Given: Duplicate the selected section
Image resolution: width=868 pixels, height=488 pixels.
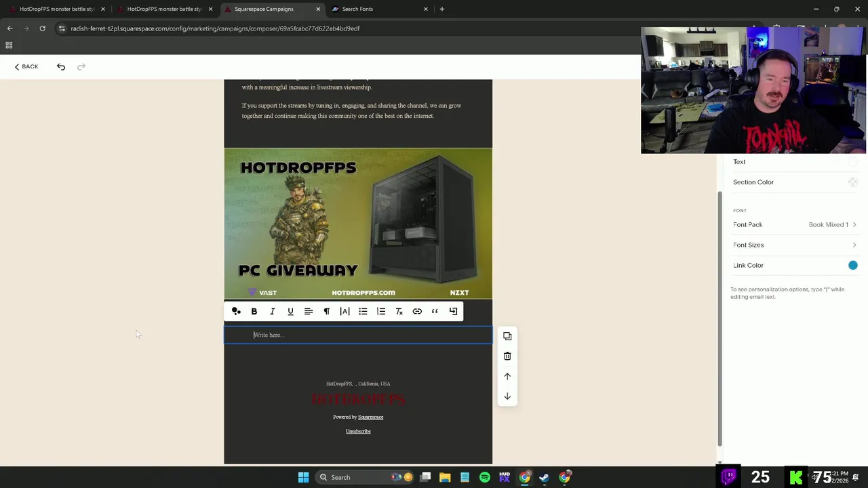Looking at the screenshot, I should (x=507, y=336).
